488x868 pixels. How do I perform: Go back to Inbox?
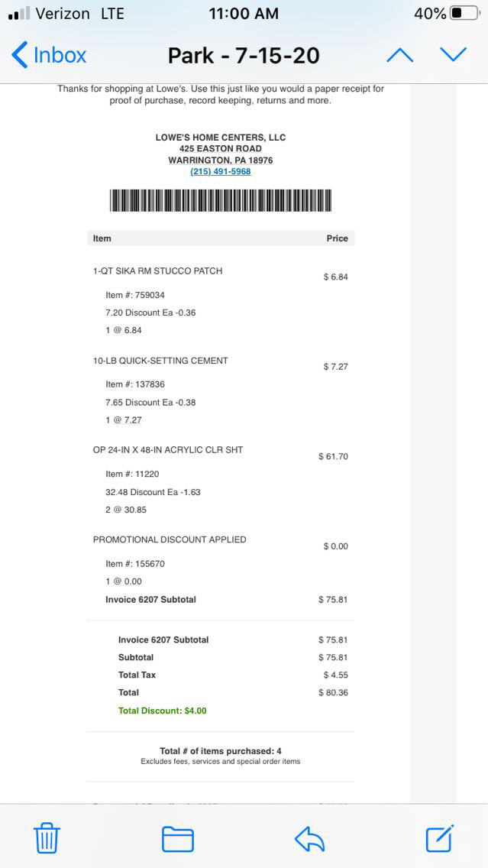click(x=49, y=55)
